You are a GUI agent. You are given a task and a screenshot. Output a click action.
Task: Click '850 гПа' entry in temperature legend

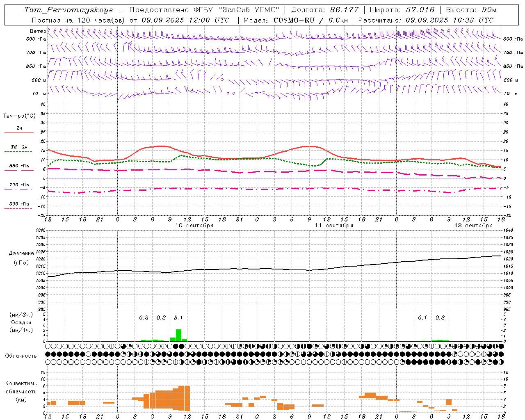click(19, 166)
